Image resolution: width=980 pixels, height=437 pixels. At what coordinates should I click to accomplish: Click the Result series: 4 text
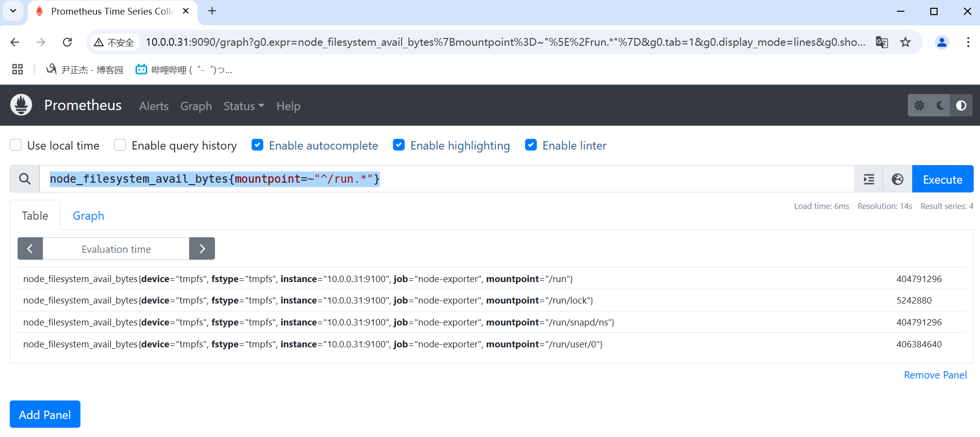pyautogui.click(x=946, y=206)
